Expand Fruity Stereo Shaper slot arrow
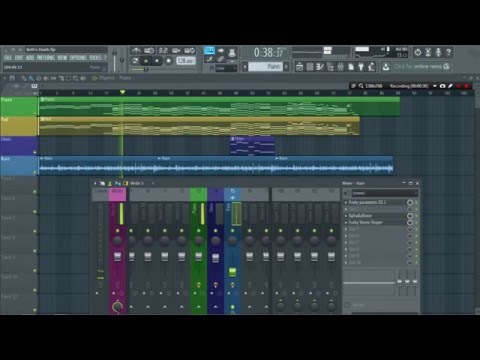 (346, 222)
